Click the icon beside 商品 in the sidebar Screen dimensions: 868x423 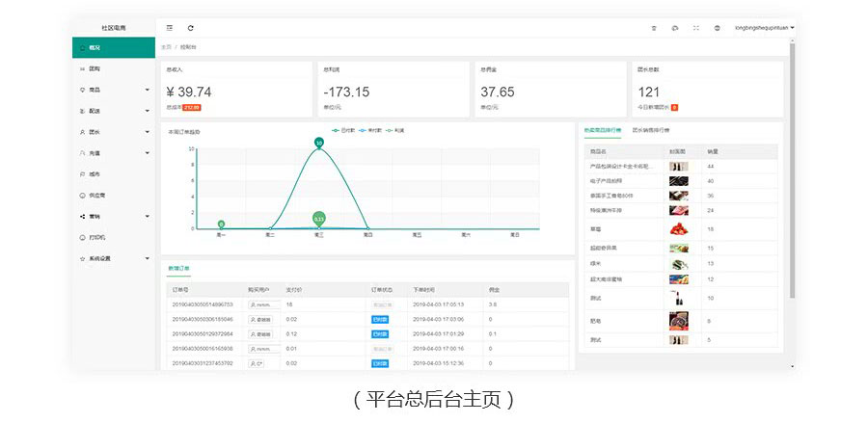point(83,90)
